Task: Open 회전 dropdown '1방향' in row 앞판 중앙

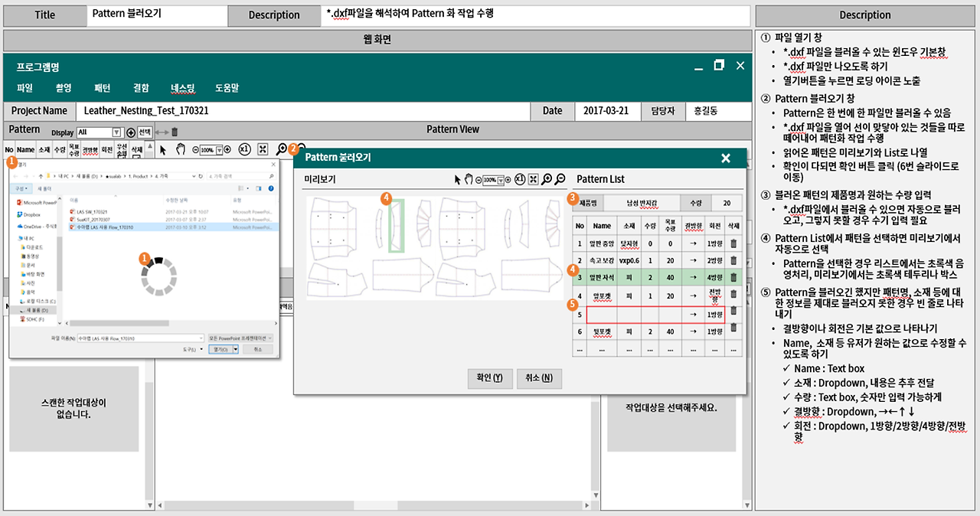Action: point(714,243)
